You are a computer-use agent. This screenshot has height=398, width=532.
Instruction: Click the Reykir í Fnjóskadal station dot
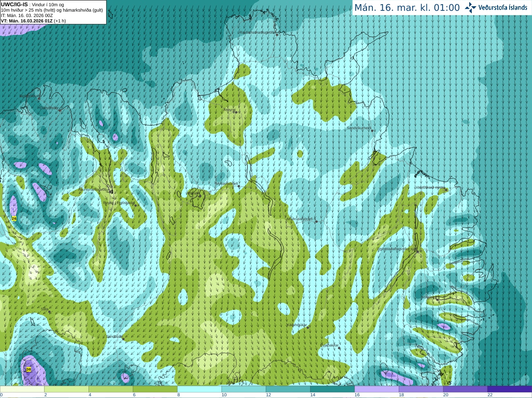135,205
